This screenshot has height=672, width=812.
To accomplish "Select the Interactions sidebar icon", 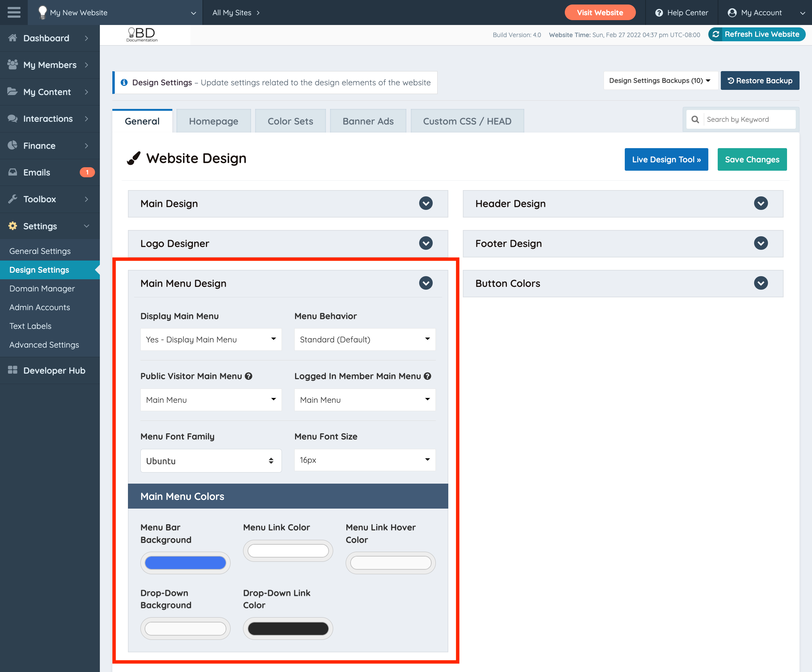I will click(13, 118).
